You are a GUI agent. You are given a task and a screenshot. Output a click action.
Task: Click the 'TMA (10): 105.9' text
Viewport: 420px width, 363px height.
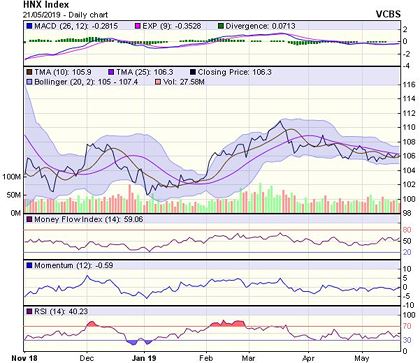point(63,72)
